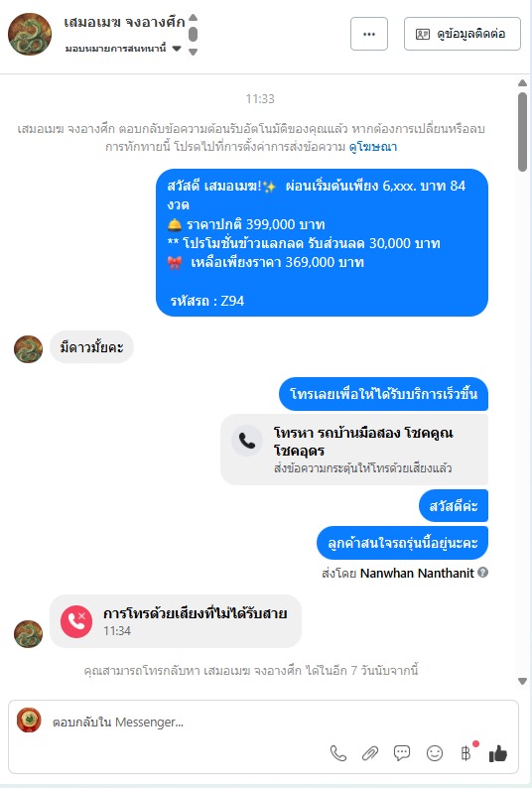Open the emoji smiley picker
Screen dimensions: 532x788
tap(435, 753)
